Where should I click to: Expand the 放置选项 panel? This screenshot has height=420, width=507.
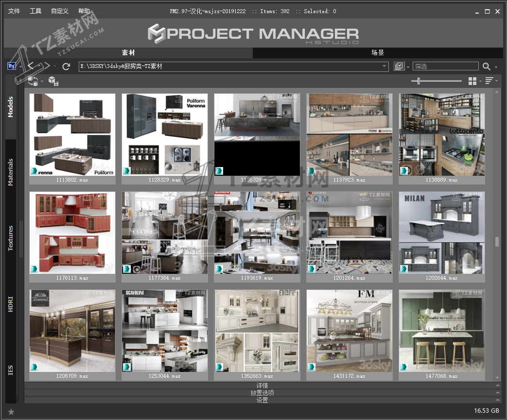pyautogui.click(x=262, y=393)
